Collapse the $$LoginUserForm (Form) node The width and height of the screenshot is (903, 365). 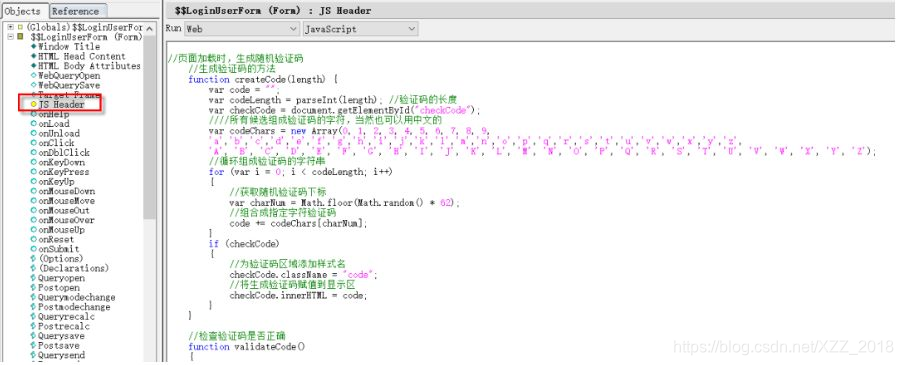coord(10,37)
